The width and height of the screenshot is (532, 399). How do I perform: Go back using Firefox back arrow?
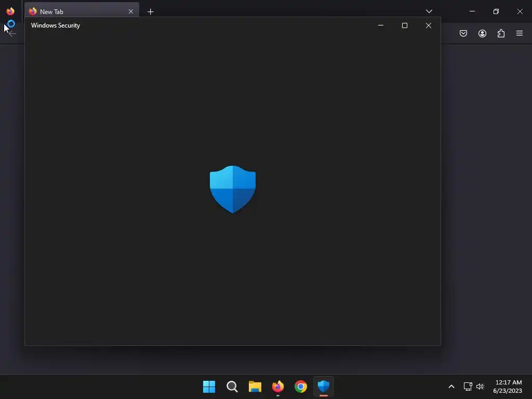[12, 34]
